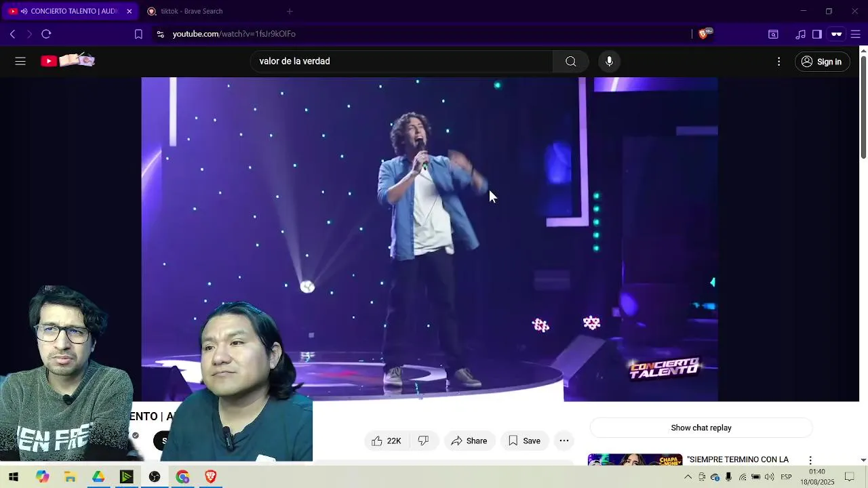This screenshot has width=868, height=488.
Task: Change the ESP input language
Action: (786, 477)
